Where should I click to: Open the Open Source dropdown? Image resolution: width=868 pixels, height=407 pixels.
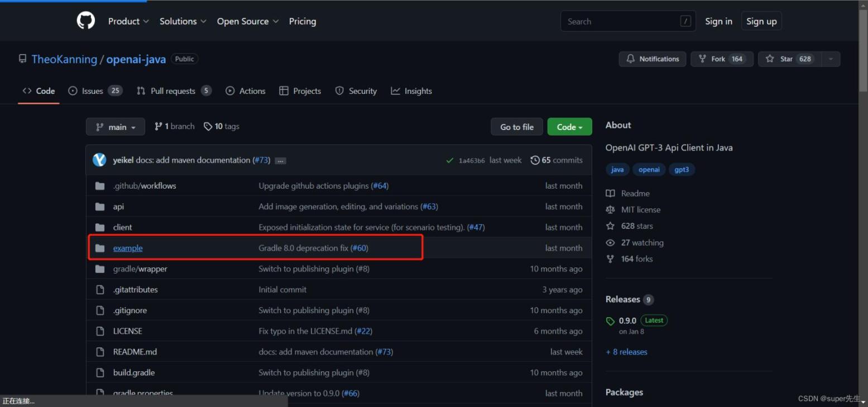[x=248, y=21]
